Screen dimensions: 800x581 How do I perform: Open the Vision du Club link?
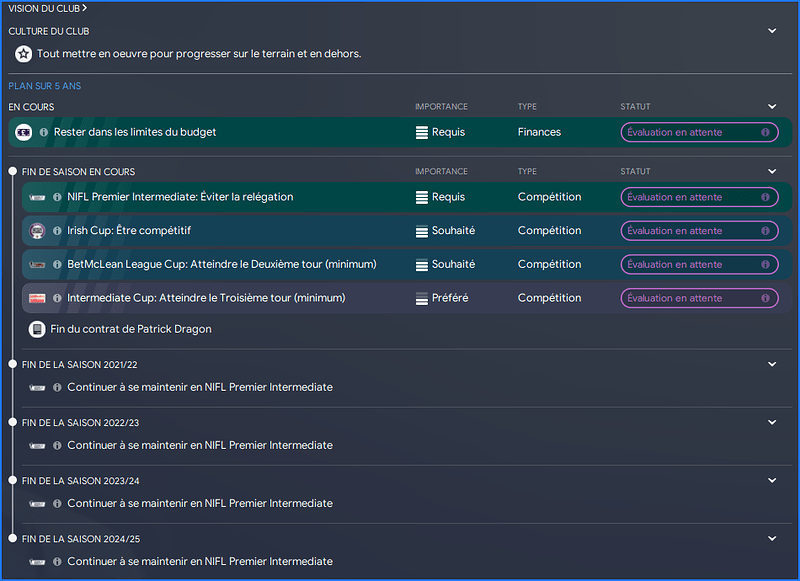[47, 8]
